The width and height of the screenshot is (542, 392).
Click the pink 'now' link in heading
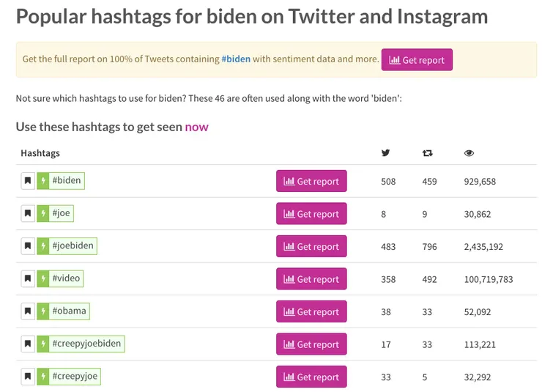[196, 127]
